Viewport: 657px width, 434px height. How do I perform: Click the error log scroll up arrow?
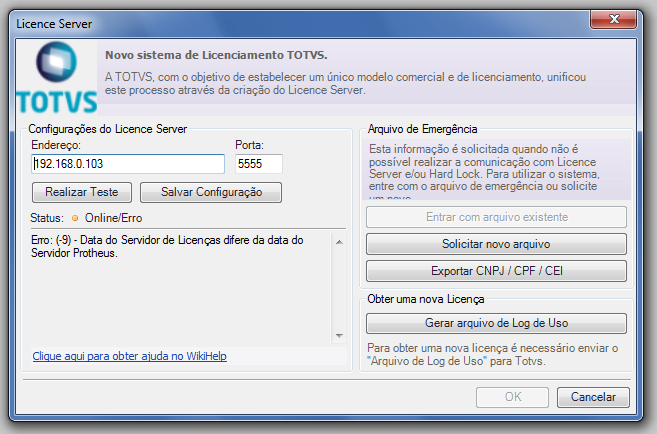click(339, 242)
